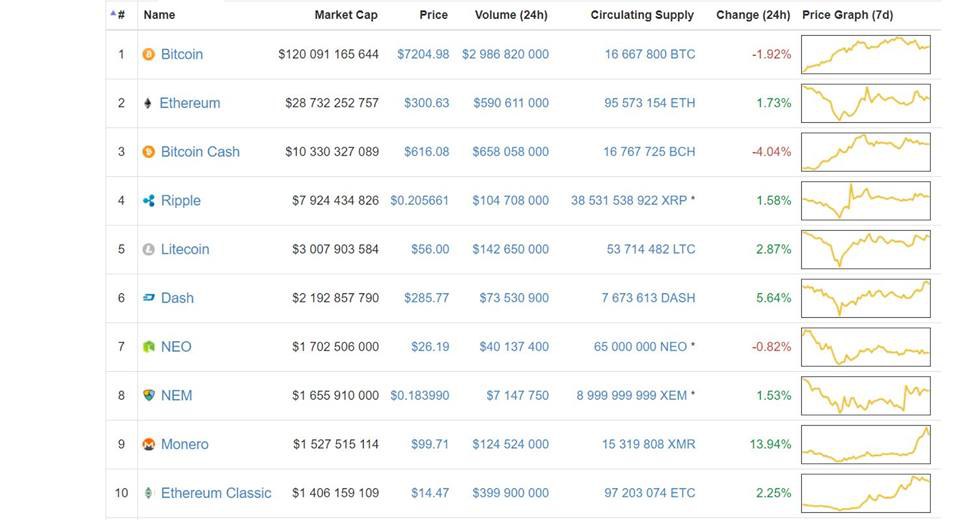Click the Ethereum diamond logo icon
Image resolution: width=960 pixels, height=520 pixels.
coord(148,103)
